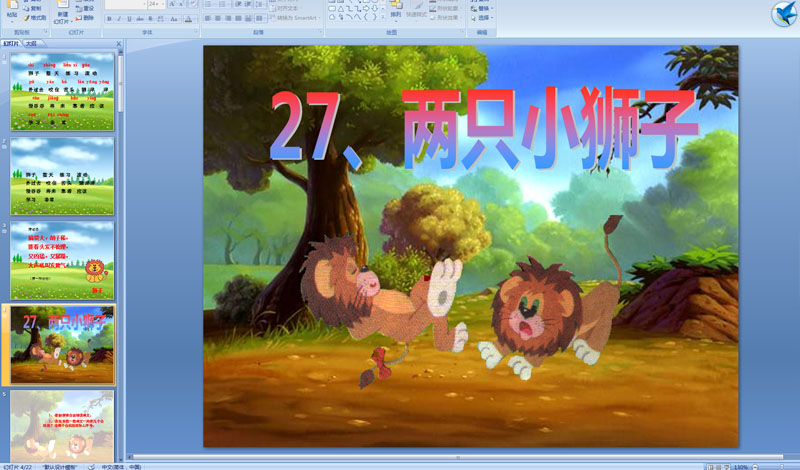Click the font name box
The image size is (800, 470).
(125, 4)
